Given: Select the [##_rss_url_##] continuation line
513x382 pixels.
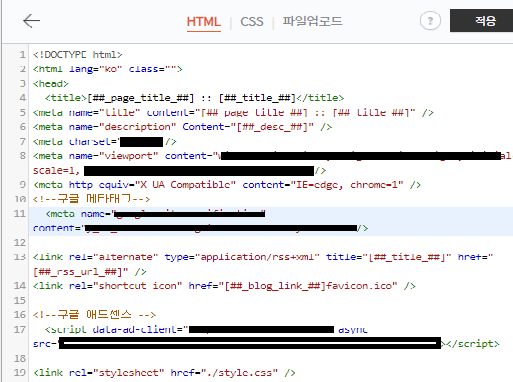Looking at the screenshot, I should point(89,272).
